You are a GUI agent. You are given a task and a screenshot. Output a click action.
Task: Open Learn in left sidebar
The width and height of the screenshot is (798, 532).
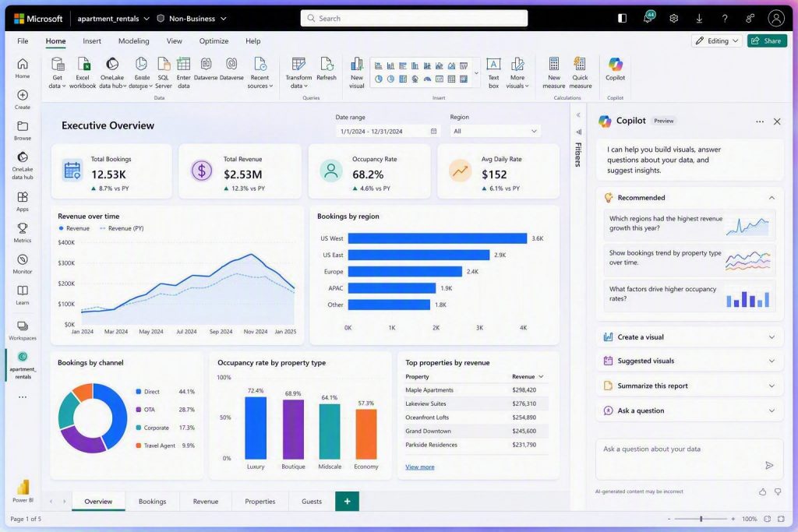pyautogui.click(x=23, y=294)
